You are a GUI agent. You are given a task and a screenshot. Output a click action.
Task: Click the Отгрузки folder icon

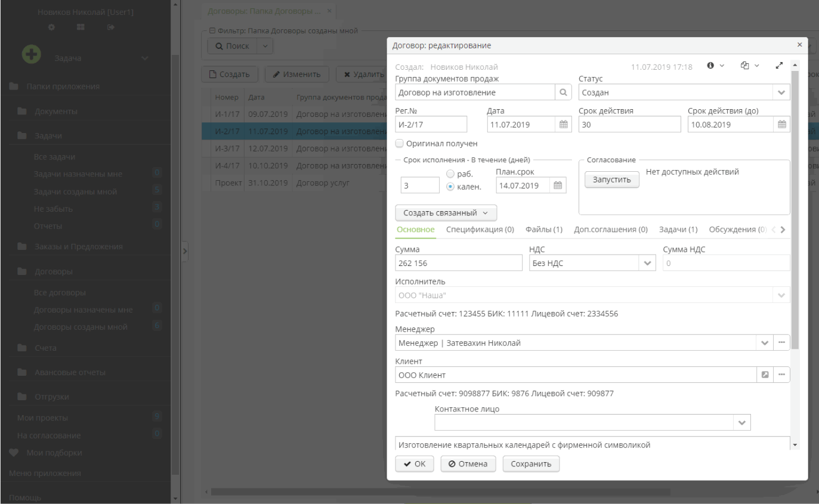(22, 397)
